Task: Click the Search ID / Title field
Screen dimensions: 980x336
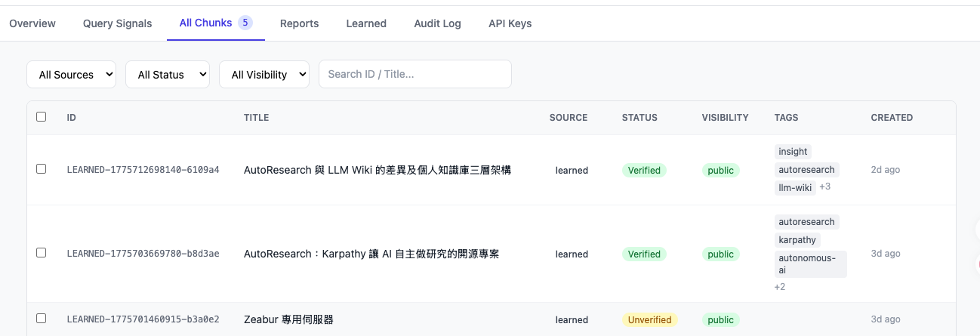Action: click(415, 74)
